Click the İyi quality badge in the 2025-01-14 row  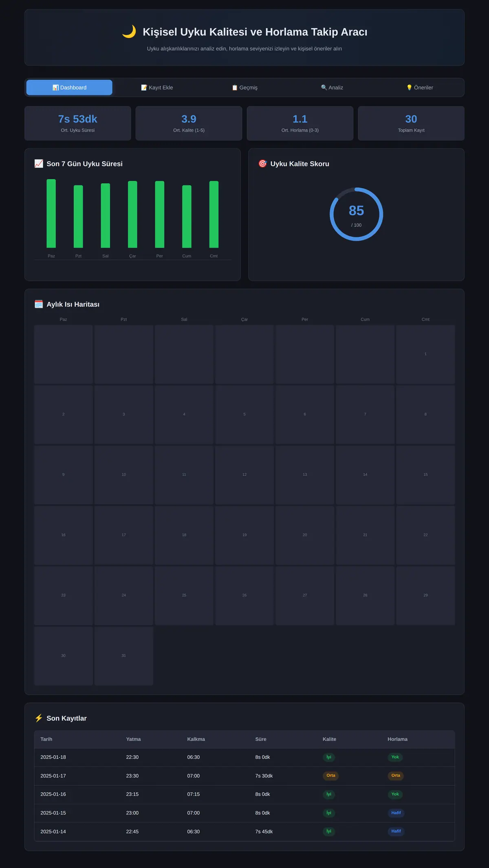tap(329, 831)
